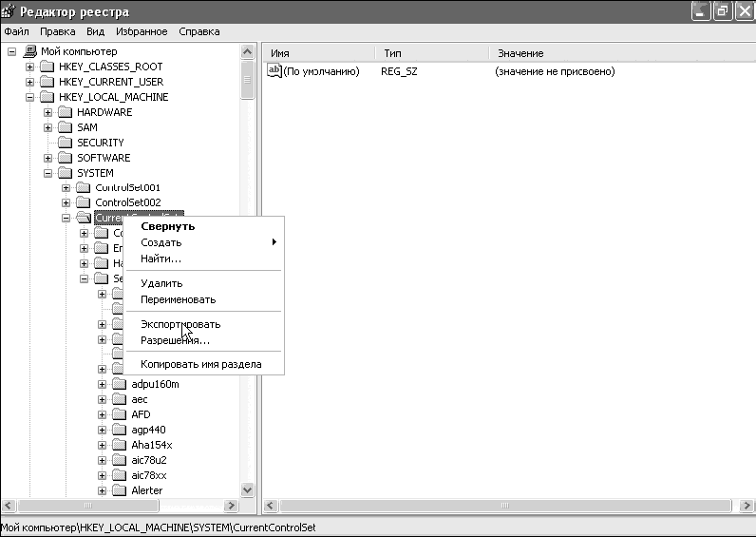This screenshot has width=756, height=537.
Task: Click the values pane horizontal scroll thumb
Action: tap(504, 506)
